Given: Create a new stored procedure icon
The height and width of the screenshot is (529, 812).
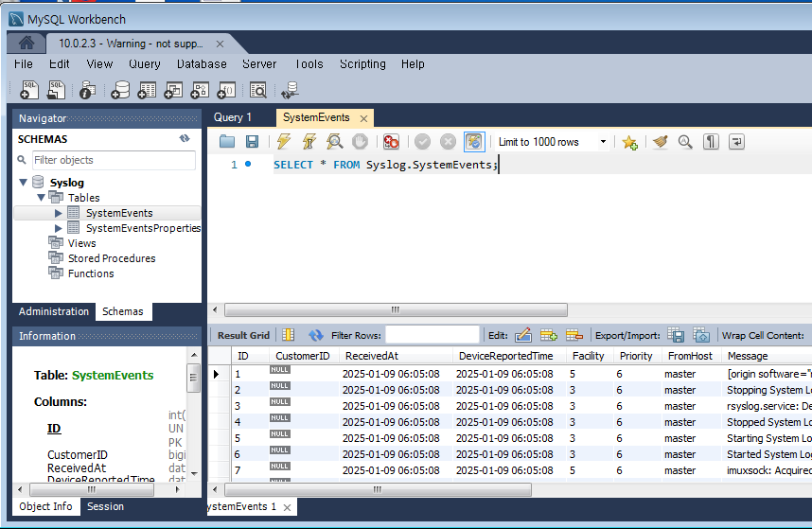Looking at the screenshot, I should 200,90.
